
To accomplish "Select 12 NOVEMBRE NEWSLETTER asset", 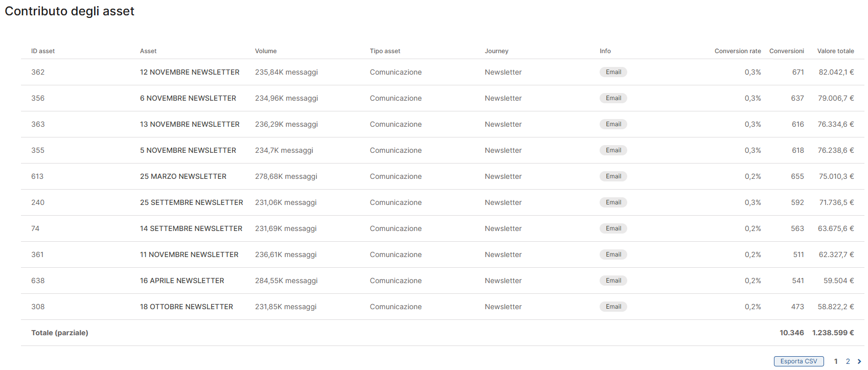I will pyautogui.click(x=190, y=72).
